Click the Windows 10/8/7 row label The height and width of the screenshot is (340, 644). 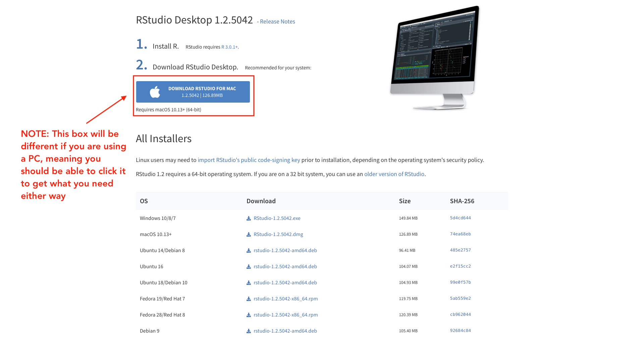point(158,218)
